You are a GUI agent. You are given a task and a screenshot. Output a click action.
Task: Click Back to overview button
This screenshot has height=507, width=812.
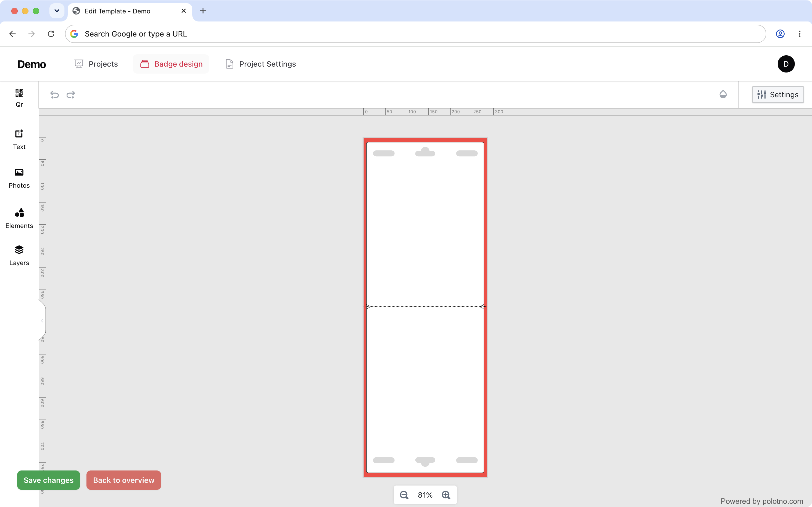pos(124,480)
